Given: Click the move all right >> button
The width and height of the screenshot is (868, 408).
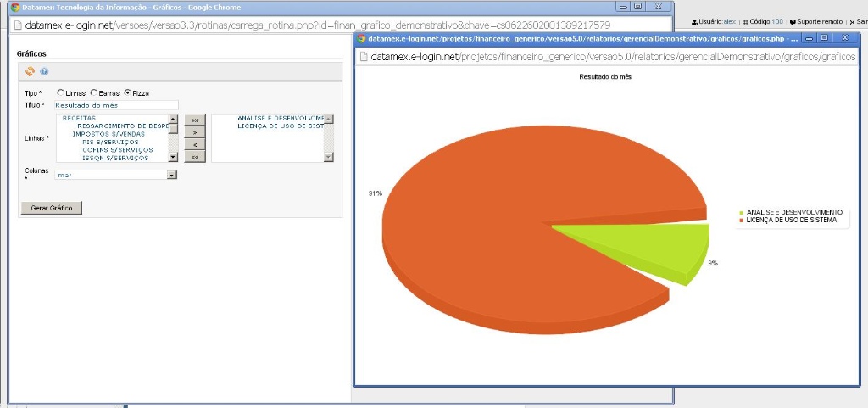Looking at the screenshot, I should click(x=194, y=120).
